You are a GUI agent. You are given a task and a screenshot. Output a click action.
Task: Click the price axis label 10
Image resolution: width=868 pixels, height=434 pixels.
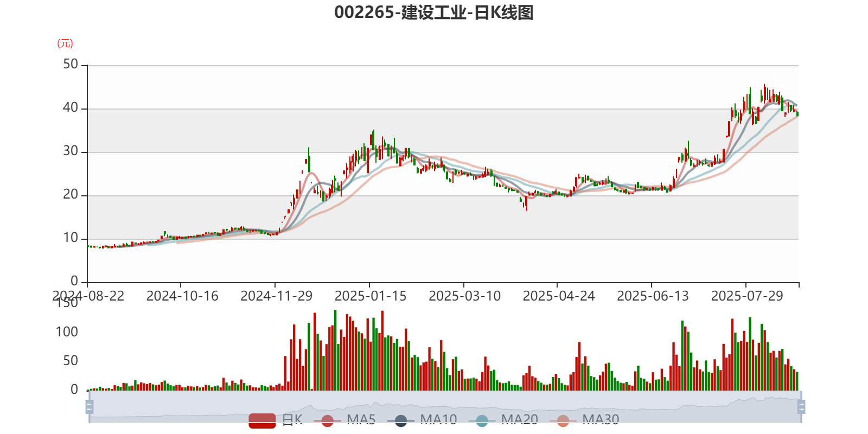[x=71, y=238]
